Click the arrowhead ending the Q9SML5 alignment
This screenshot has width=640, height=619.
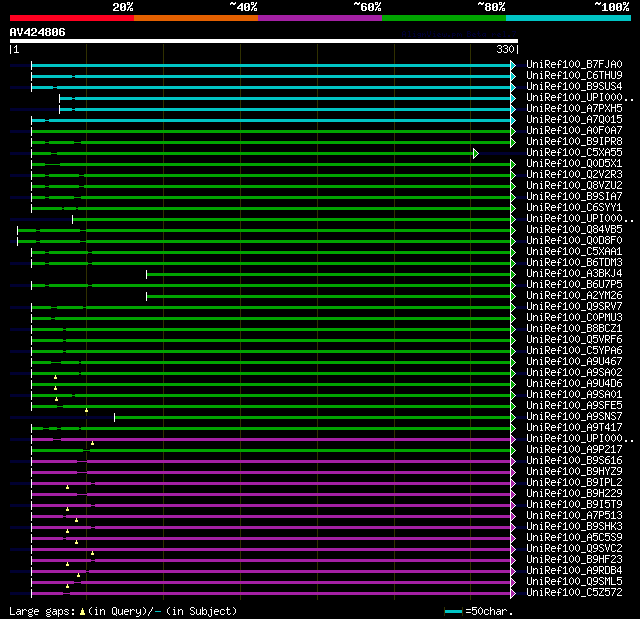[x=513, y=582]
